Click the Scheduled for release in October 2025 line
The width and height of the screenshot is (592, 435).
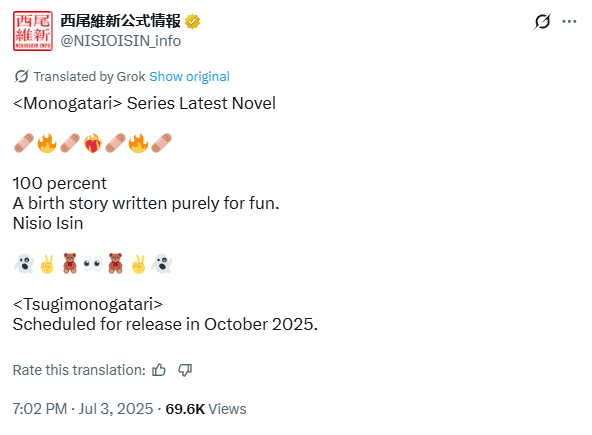click(x=165, y=324)
